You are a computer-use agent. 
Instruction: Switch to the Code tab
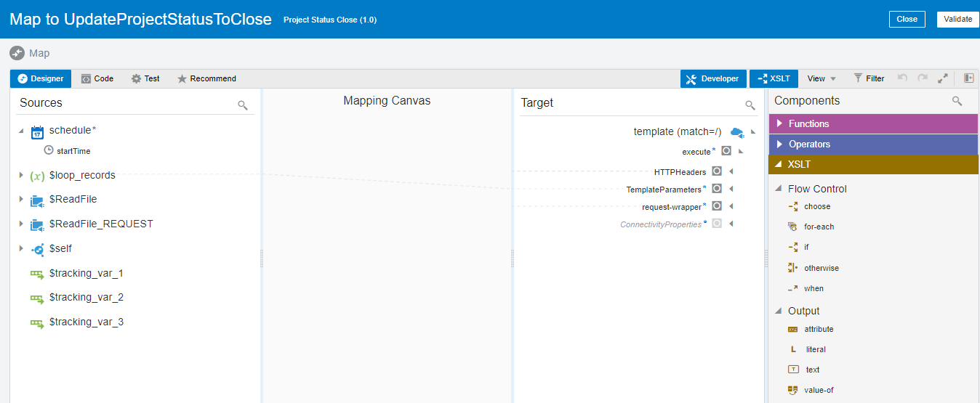[x=97, y=78]
